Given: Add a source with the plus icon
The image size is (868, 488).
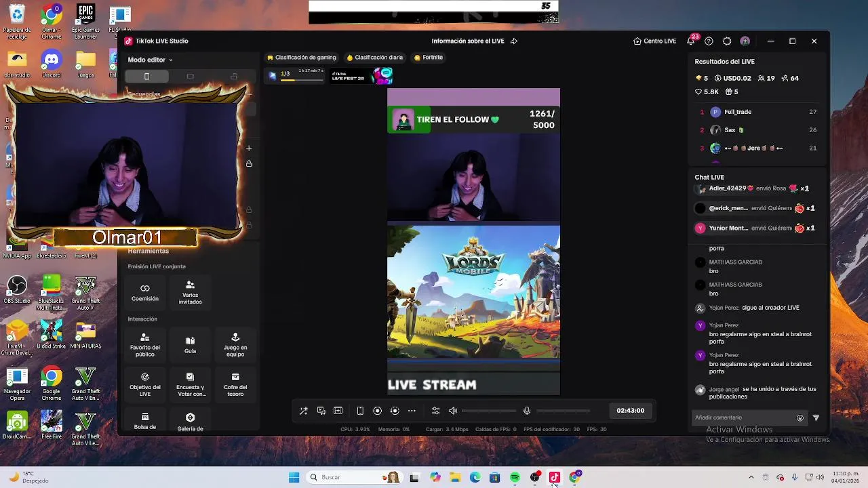Looking at the screenshot, I should point(249,148).
